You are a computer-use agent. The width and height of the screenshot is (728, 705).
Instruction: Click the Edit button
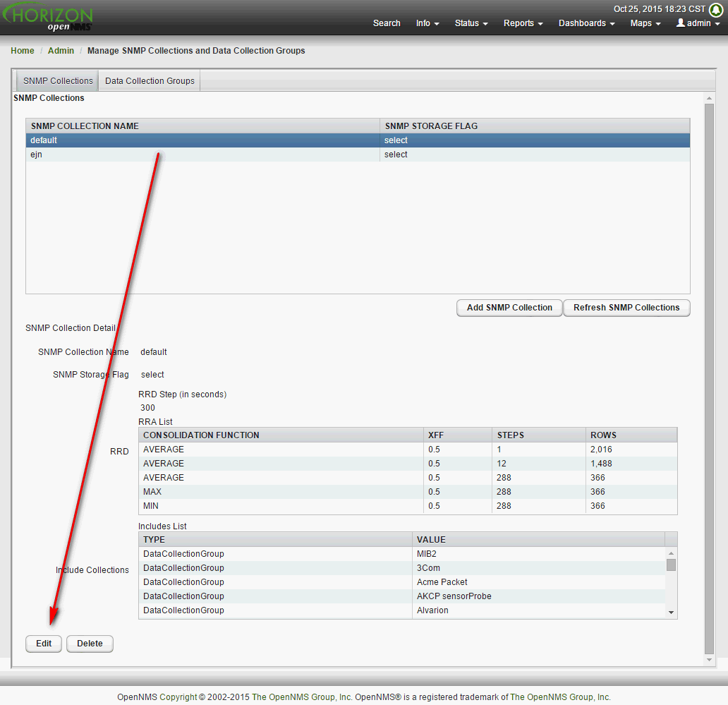click(44, 644)
